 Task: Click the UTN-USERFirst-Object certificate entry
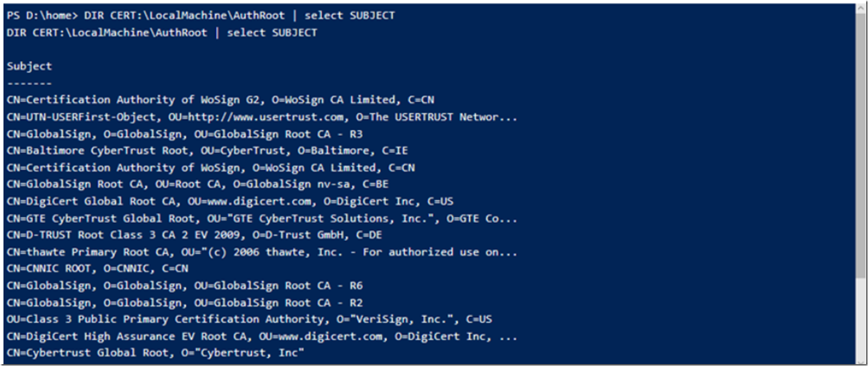[x=262, y=117]
